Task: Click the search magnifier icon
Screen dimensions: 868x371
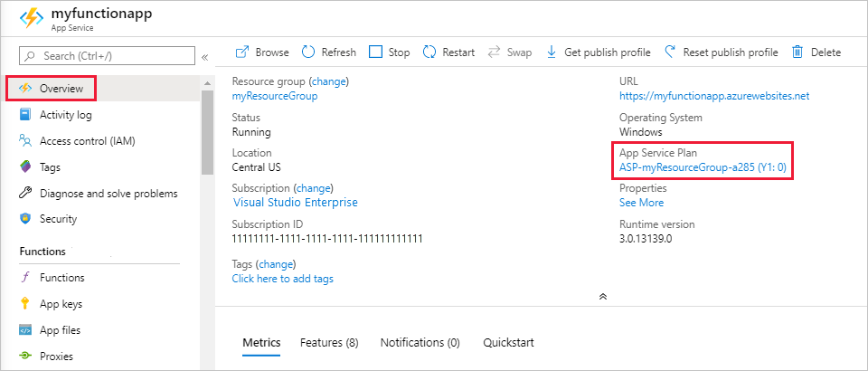Action: tap(31, 56)
